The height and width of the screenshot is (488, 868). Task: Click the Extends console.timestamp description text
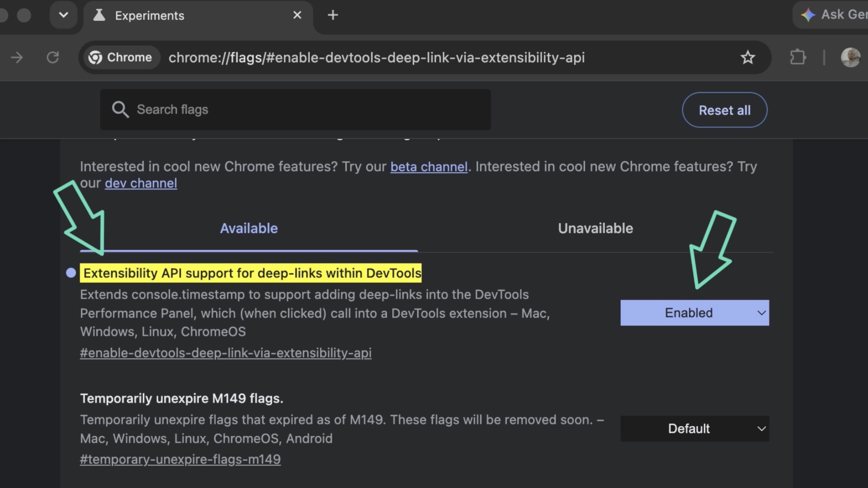(315, 313)
